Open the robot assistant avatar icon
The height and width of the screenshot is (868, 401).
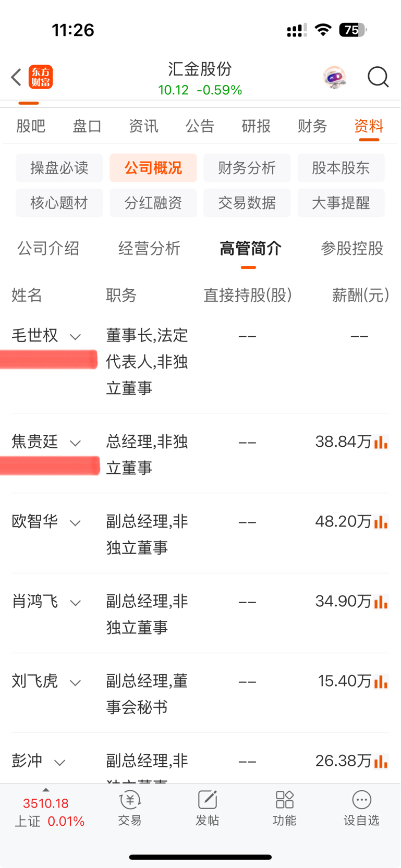click(x=334, y=77)
